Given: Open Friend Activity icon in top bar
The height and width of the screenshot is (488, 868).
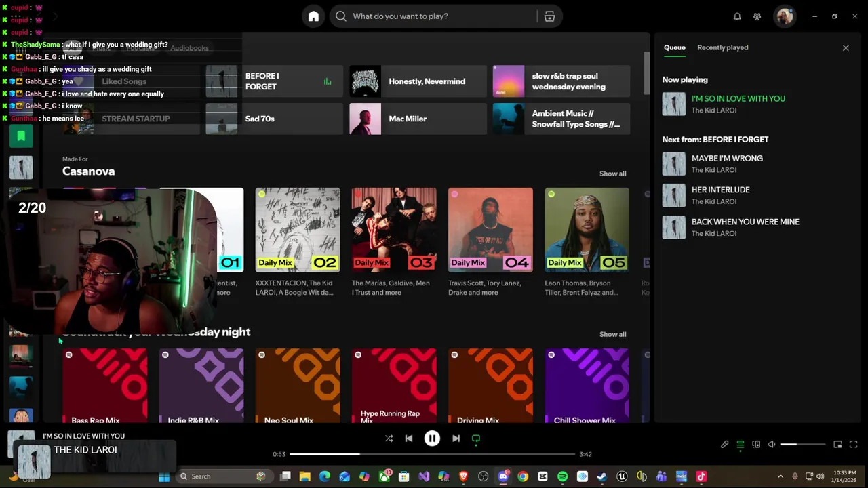Looking at the screenshot, I should pos(757,16).
